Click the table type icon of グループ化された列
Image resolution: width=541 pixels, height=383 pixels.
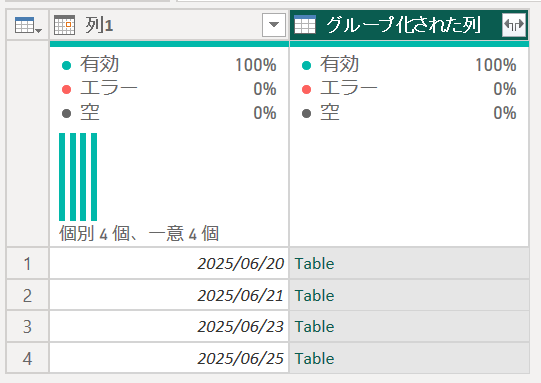[x=305, y=24]
